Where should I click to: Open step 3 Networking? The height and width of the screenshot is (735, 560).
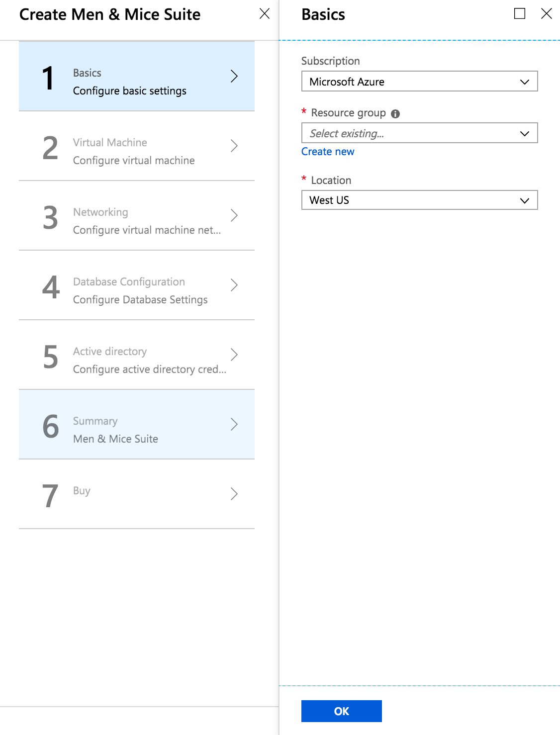[x=136, y=216]
